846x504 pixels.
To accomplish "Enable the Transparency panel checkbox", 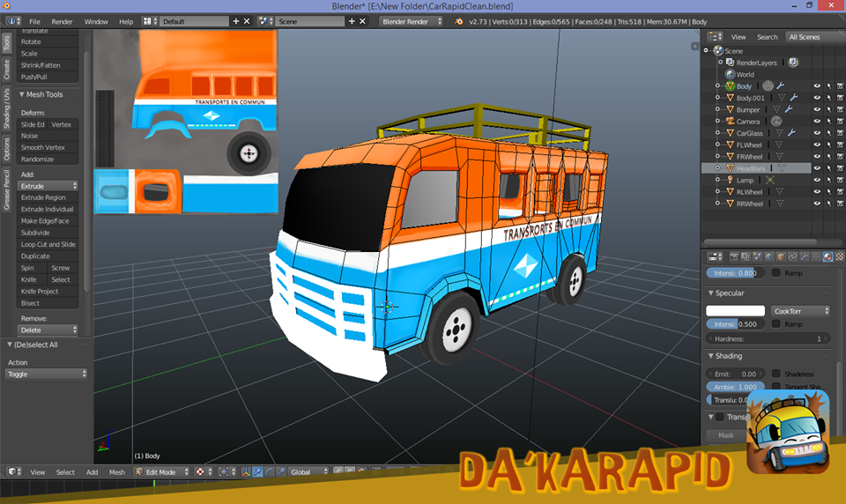I will pos(720,417).
